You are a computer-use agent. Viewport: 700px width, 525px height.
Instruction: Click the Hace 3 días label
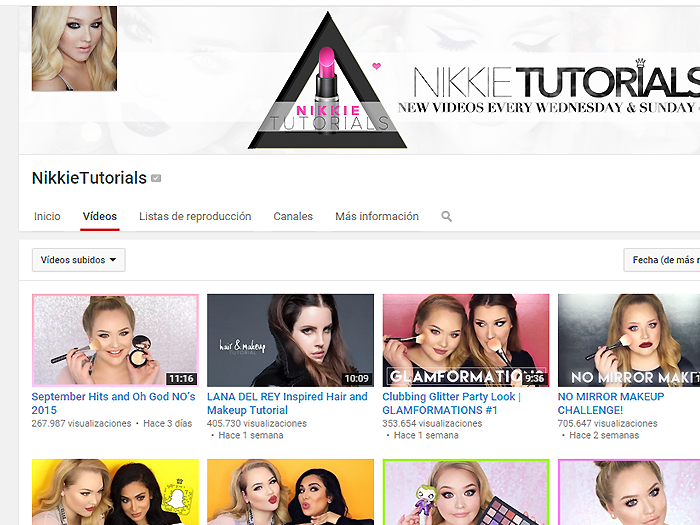pos(167,423)
